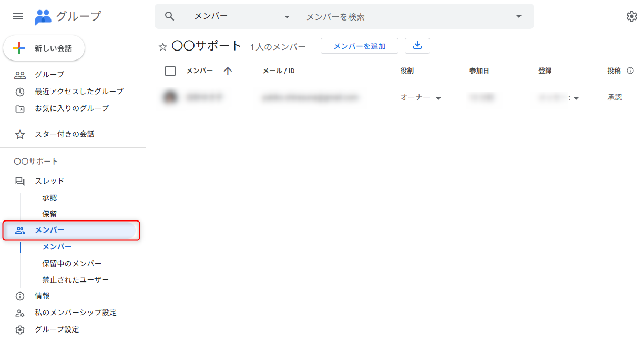Screen dimensions: 644x352
Task: Go to お気に入りのグループ
Action: [x=71, y=108]
